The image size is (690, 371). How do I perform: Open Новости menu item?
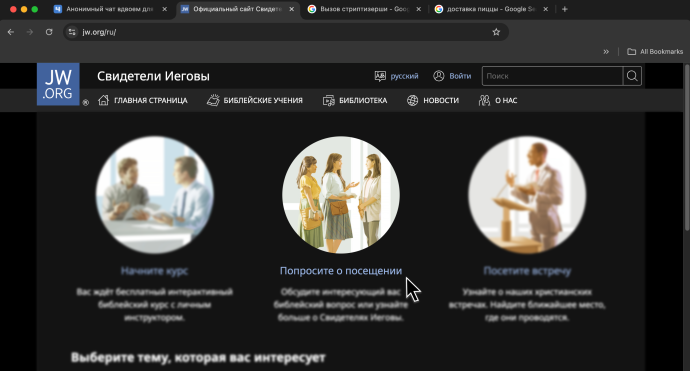(441, 101)
